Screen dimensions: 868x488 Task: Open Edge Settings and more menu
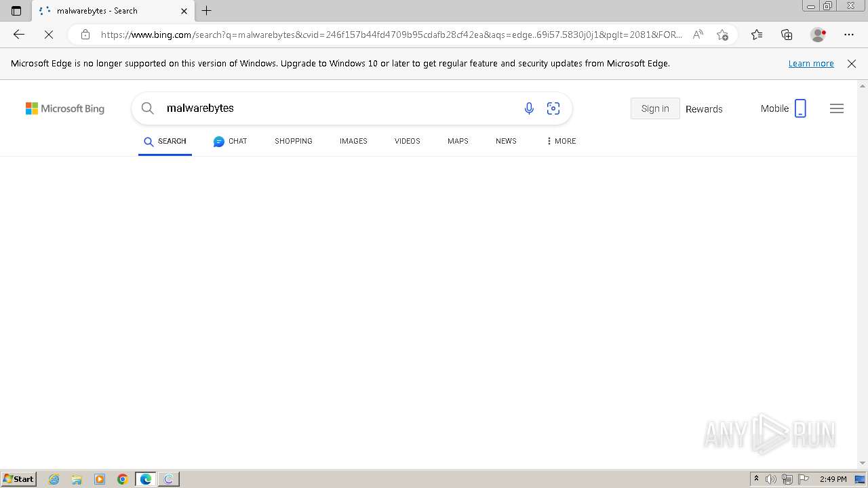(849, 35)
